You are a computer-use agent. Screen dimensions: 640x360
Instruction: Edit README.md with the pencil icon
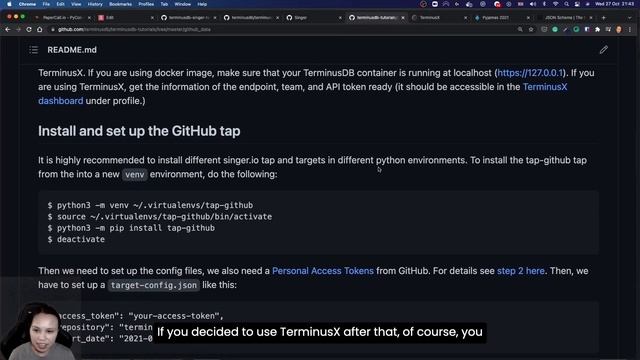click(x=604, y=50)
